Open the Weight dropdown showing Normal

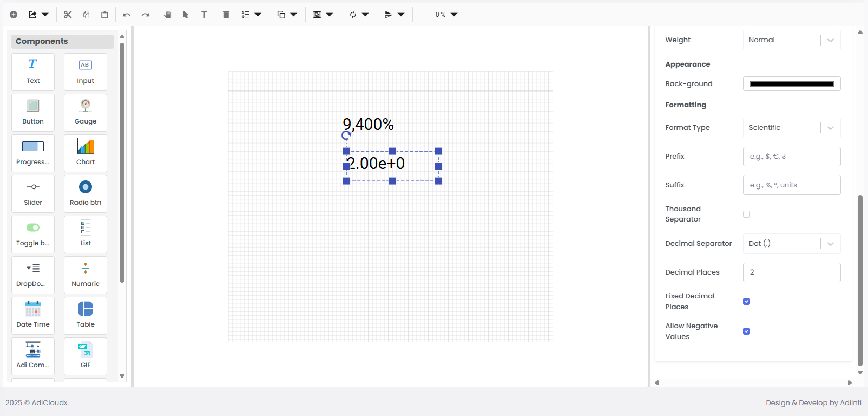coord(792,40)
